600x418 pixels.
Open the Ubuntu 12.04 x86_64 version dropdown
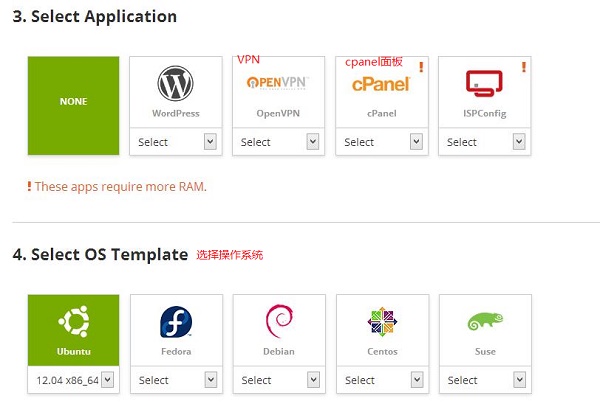(x=73, y=380)
